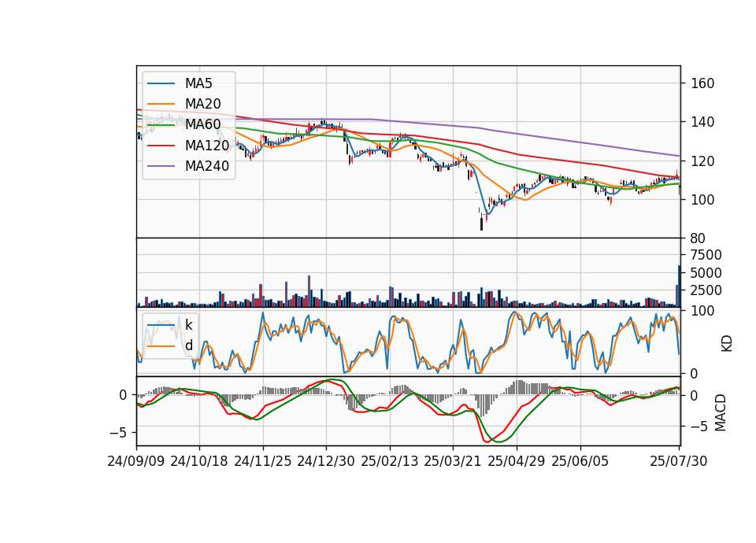The height and width of the screenshot is (543, 756).
Task: Click the lowest candlestick near 85 in April
Action: (481, 223)
